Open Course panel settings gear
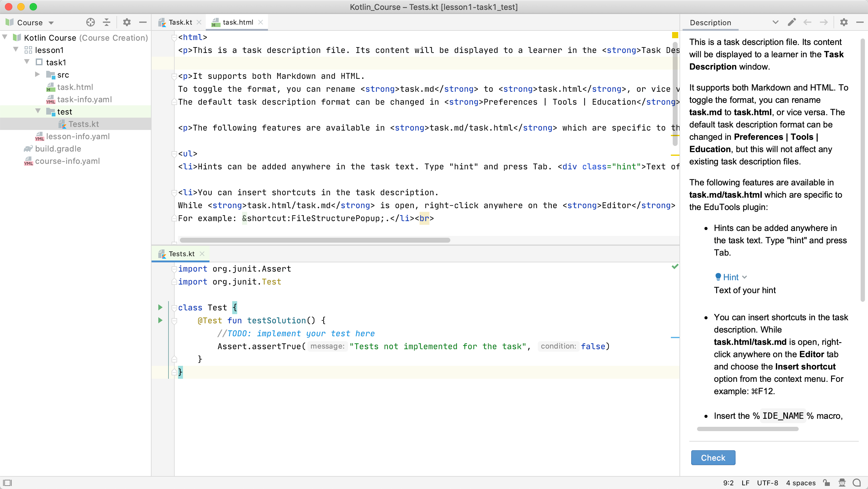Viewport: 868px width, 489px height. click(127, 22)
